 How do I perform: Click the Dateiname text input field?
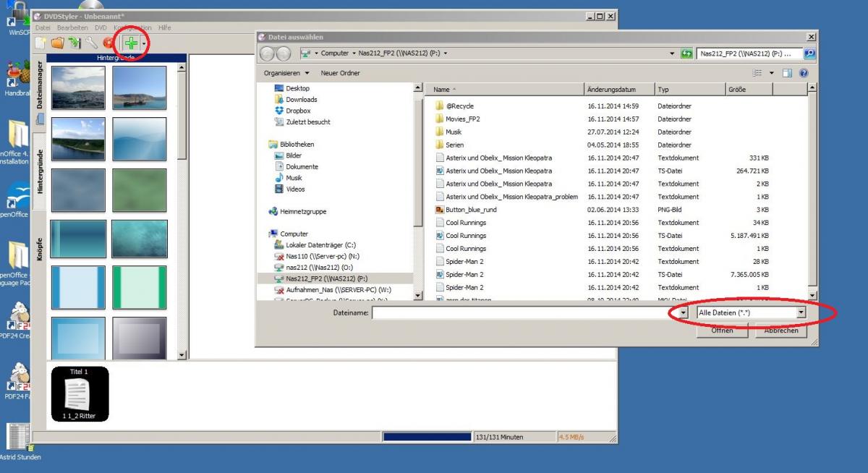click(521, 312)
